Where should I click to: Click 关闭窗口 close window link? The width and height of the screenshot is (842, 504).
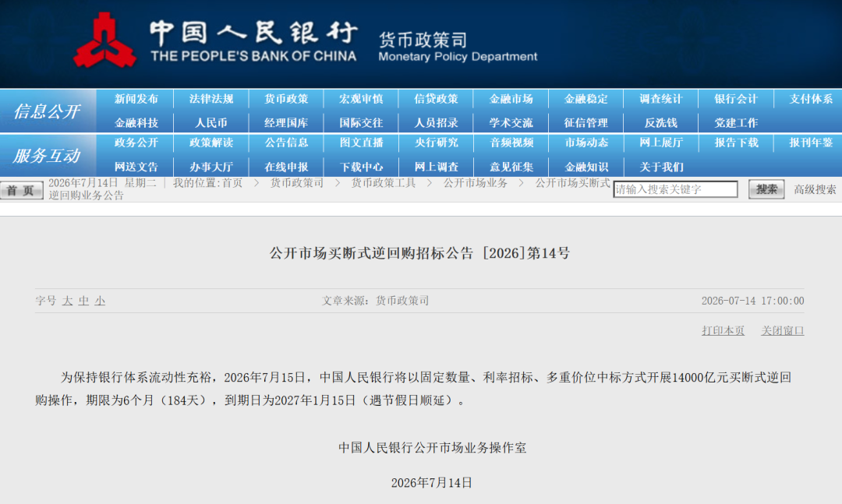(783, 330)
